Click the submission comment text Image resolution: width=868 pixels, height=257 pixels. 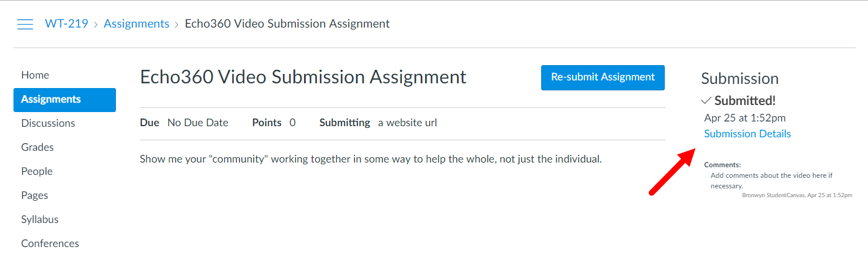pyautogui.click(x=771, y=181)
